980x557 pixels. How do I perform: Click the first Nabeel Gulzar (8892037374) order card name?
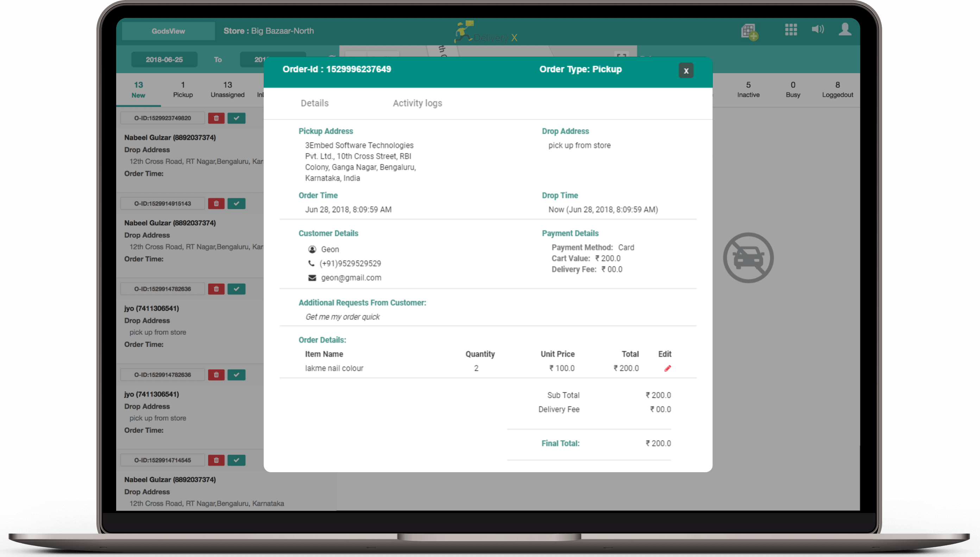point(170,137)
